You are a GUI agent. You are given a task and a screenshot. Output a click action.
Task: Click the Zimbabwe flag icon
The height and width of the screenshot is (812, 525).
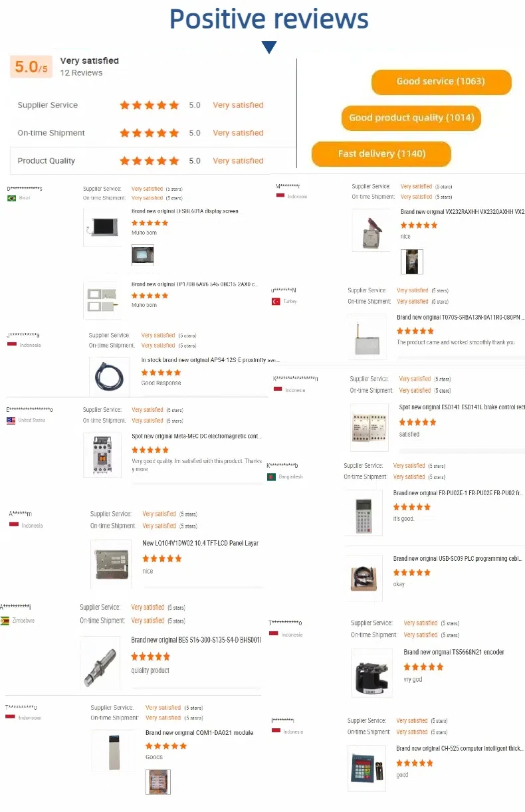coord(5,621)
